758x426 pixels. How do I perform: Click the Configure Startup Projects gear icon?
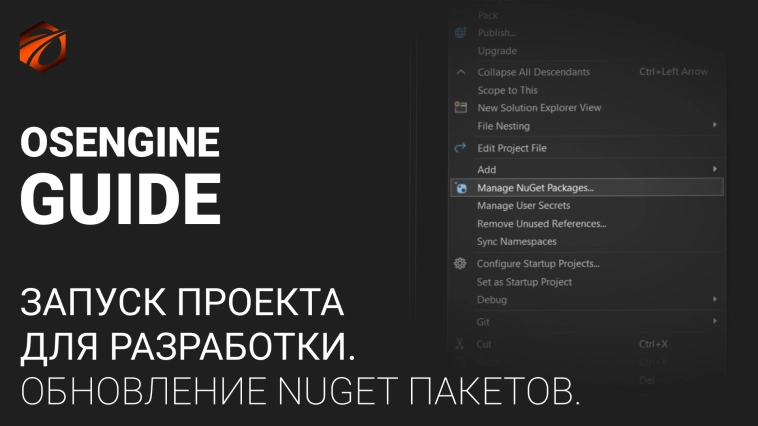coord(460,264)
